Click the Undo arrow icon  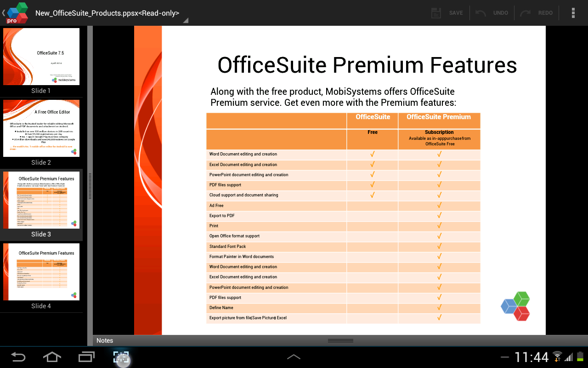481,13
